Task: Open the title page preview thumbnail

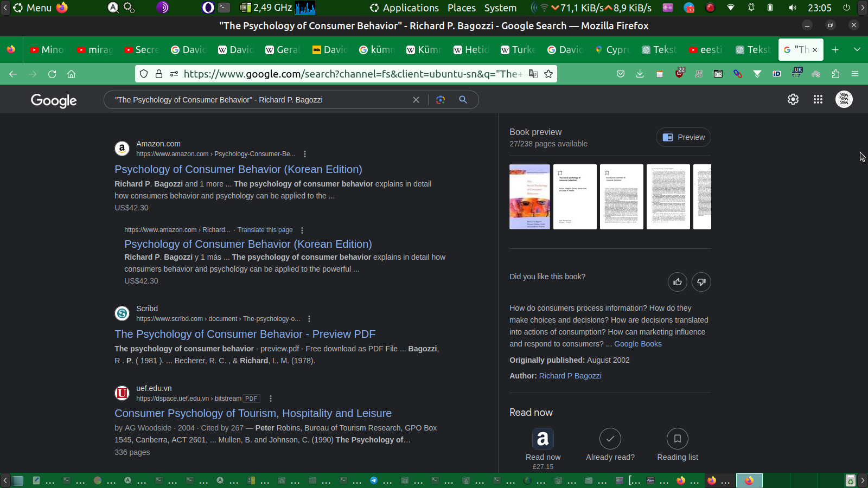Action: coord(575,197)
